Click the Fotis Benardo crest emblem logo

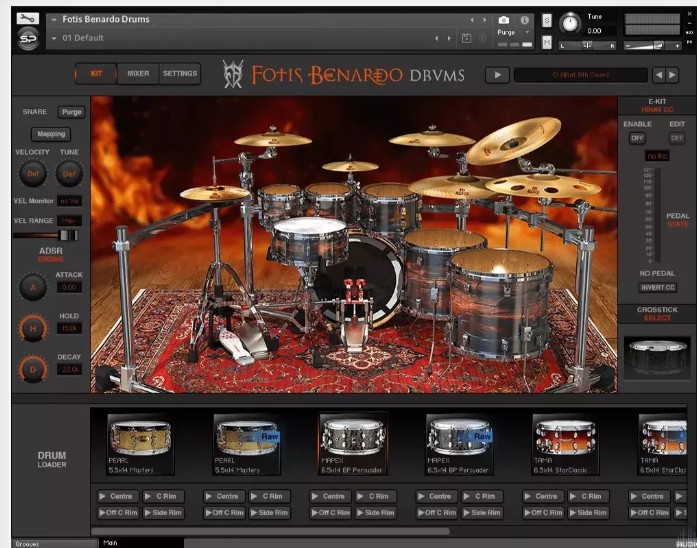233,74
